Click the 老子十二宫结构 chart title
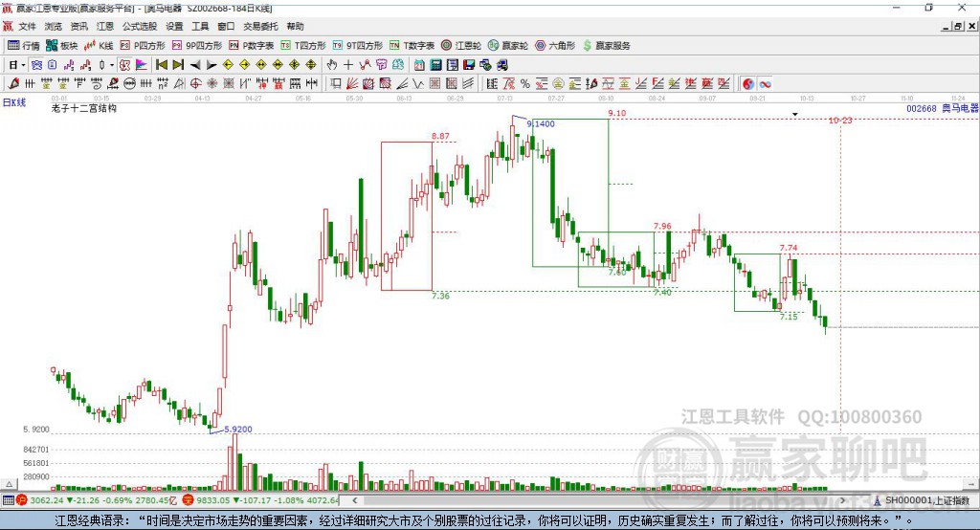This screenshot has height=530, width=980. pyautogui.click(x=84, y=108)
